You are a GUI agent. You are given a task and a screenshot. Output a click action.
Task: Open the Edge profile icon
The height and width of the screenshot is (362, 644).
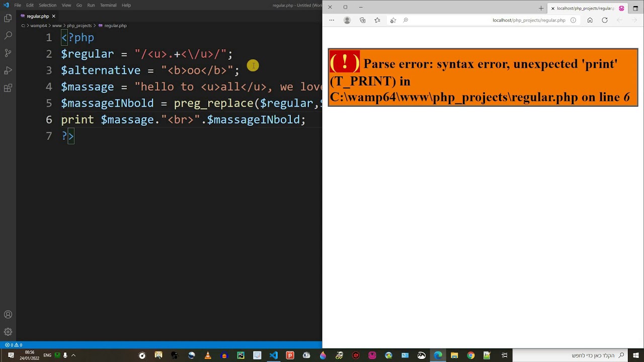[x=347, y=20]
